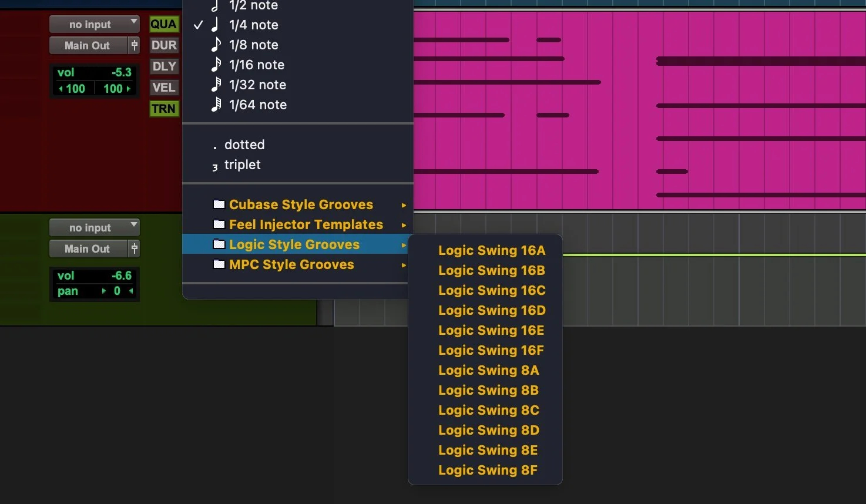Toggle the QUA quantize property
Viewport: 866px width, 504px height.
click(x=163, y=24)
